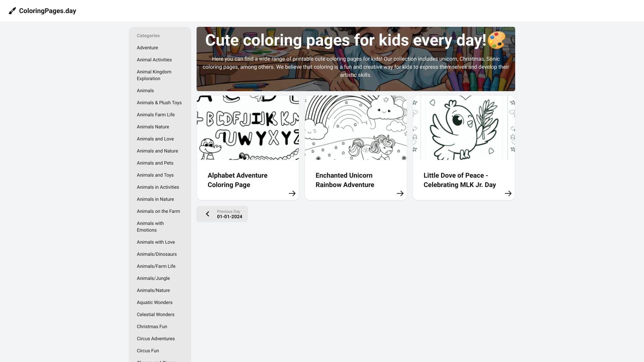The width and height of the screenshot is (644, 362).
Task: Open the Animal Kingdom Exploration category
Action: (x=154, y=75)
